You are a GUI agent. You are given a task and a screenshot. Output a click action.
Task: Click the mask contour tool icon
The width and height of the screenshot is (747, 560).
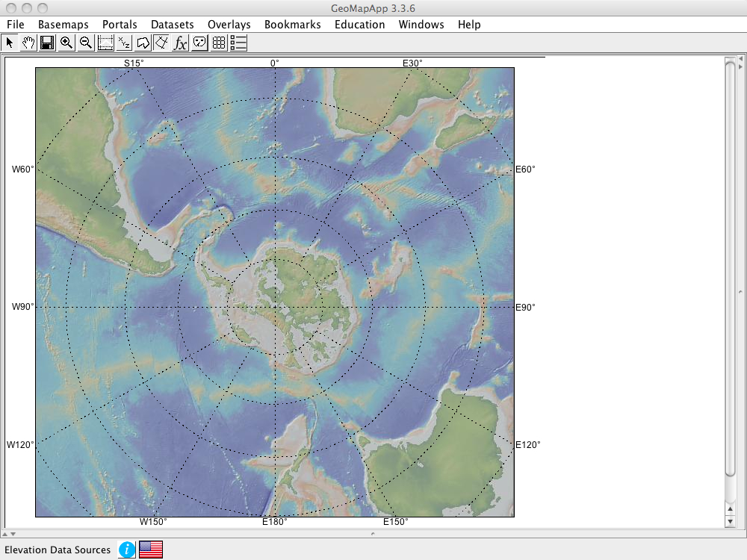click(199, 43)
